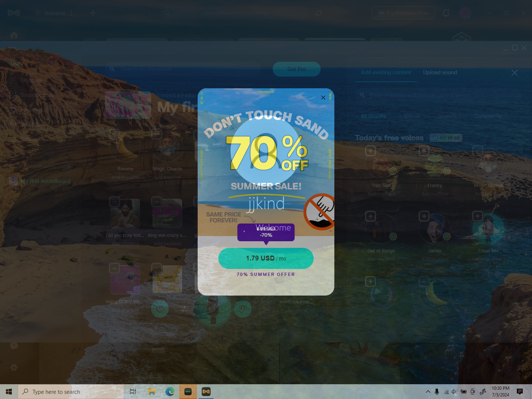
Task: Toggle the microphone button at bottom
Action: point(213,308)
